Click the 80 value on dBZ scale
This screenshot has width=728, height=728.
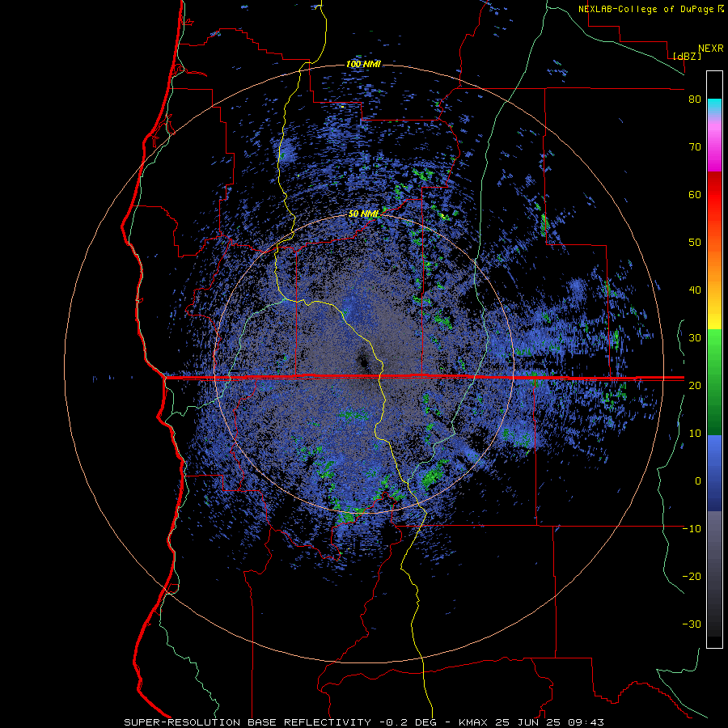(695, 99)
